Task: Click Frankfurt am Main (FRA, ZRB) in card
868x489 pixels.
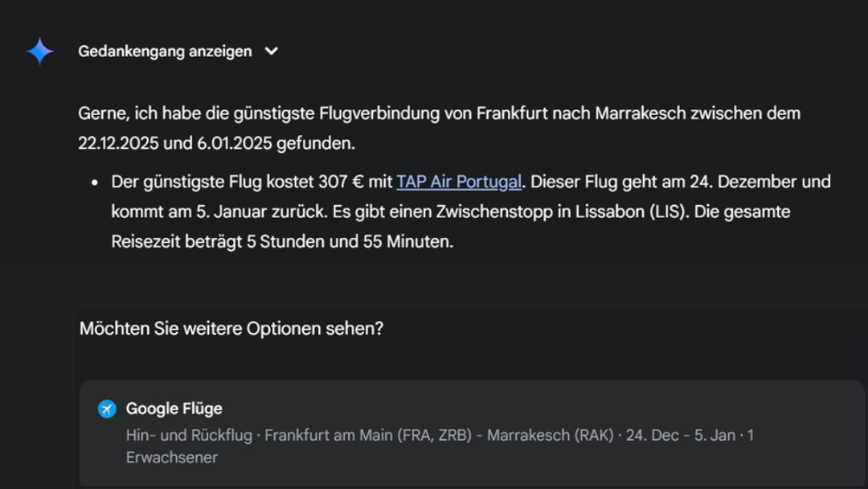Action: 368,435
